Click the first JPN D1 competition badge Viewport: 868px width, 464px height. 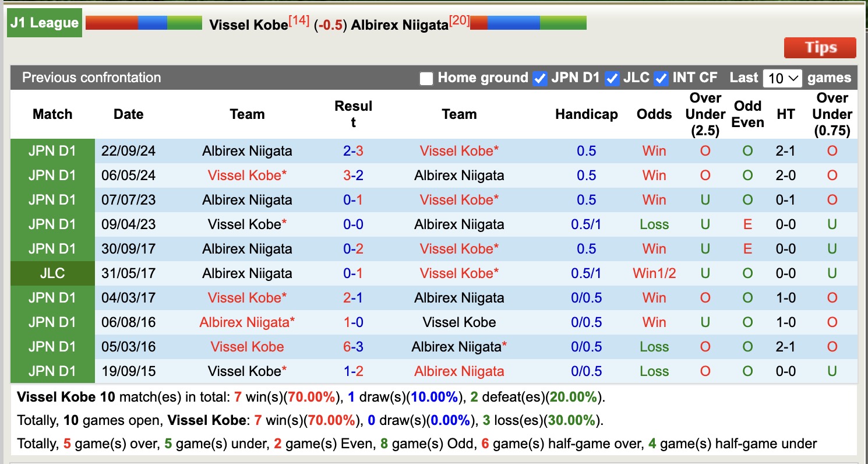52,150
